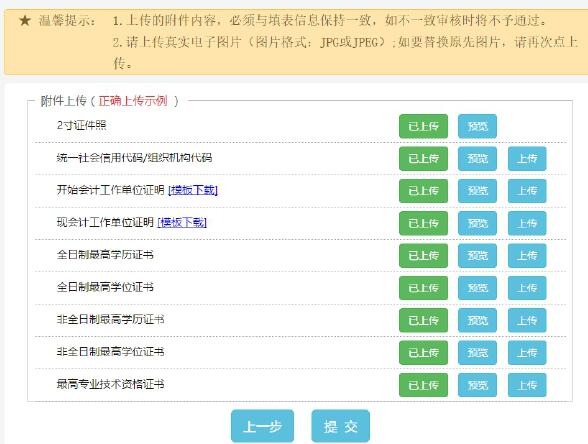Select the 2寸证件照 row label
This screenshot has width=588, height=444.
(x=81, y=125)
